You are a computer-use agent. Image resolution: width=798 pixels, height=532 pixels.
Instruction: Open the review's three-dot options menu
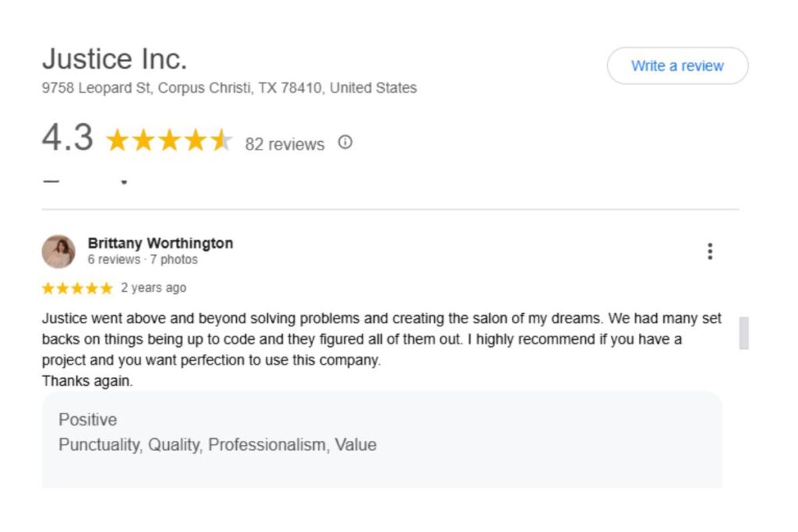pyautogui.click(x=710, y=251)
